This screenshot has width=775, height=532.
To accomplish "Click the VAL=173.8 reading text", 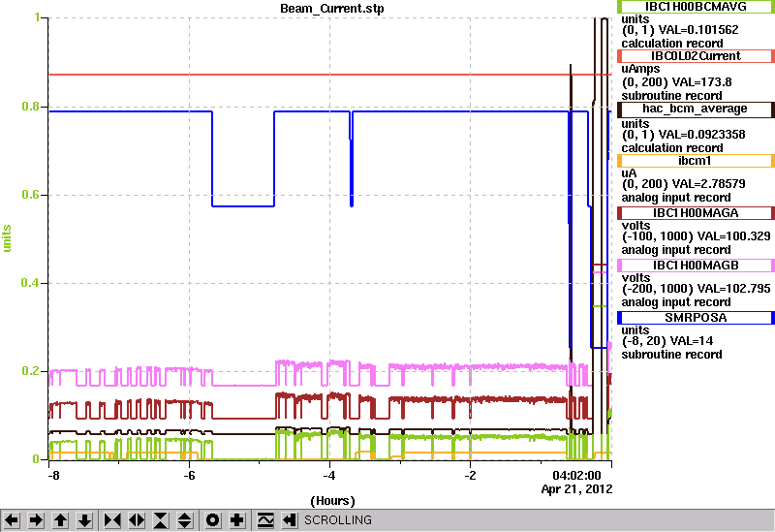I will pyautogui.click(x=700, y=82).
